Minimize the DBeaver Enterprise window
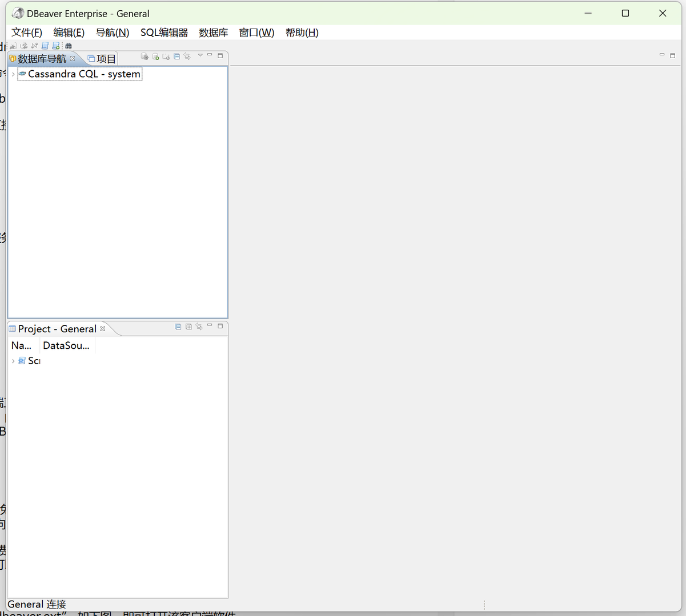Image resolution: width=686 pixels, height=616 pixels. pos(588,13)
